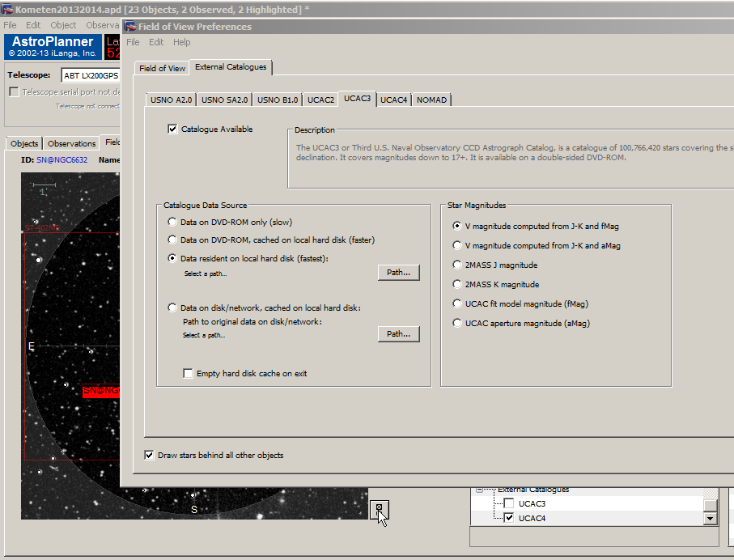Image resolution: width=734 pixels, height=560 pixels.
Task: Open the Object menu in main window
Action: click(63, 25)
